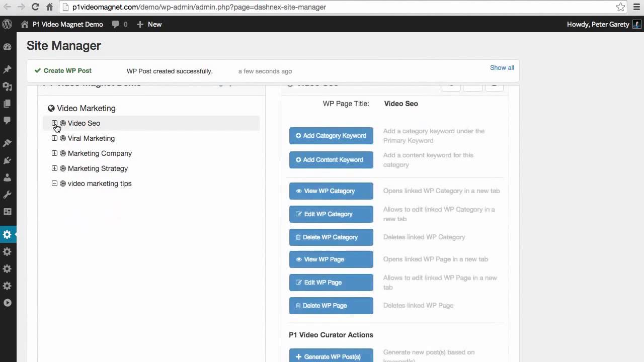This screenshot has height=362, width=644.
Task: Click the globe icon beside Video Marketing
Action: 51,108
